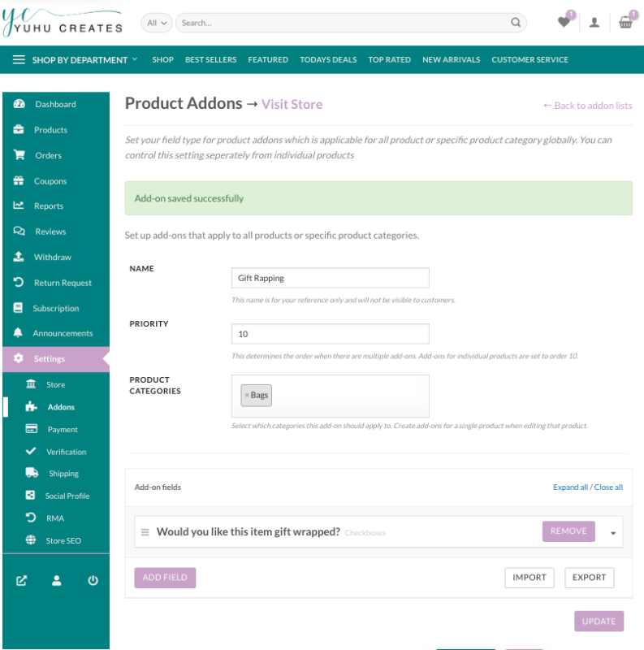The height and width of the screenshot is (650, 644).
Task: Click the Export button
Action: pos(590,578)
